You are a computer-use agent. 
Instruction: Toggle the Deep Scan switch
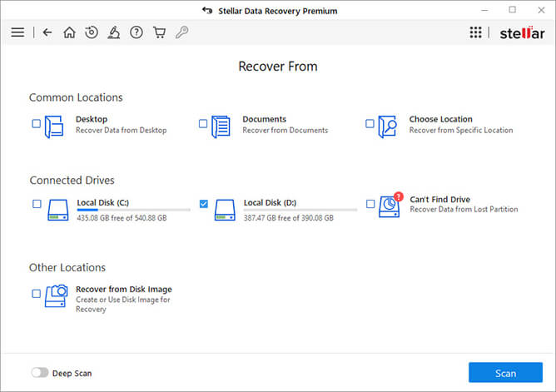[x=40, y=373]
